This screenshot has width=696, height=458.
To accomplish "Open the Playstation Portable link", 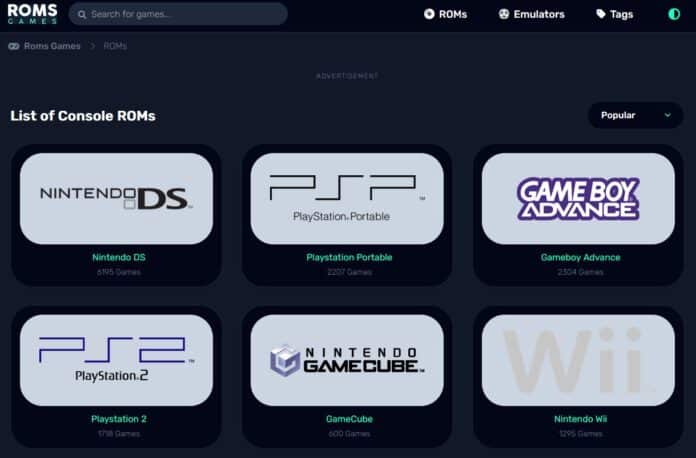I will [349, 257].
